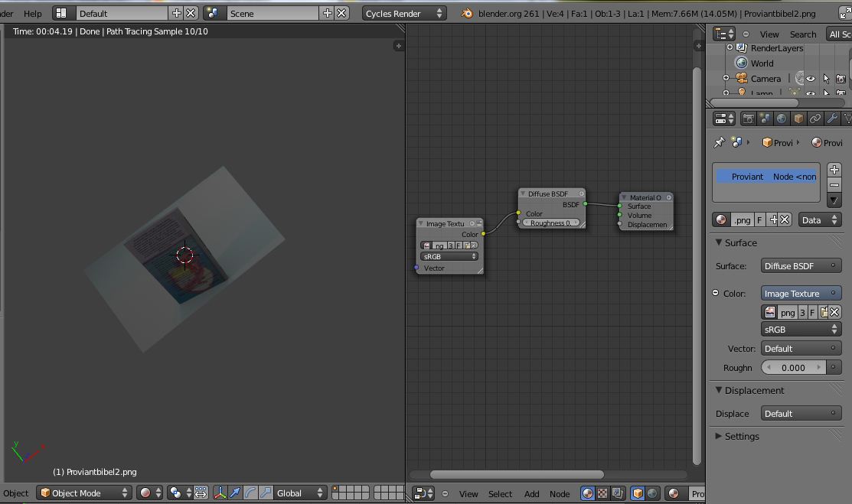Select the rotate manipulator arc icon
This screenshot has height=504, width=852.
(x=250, y=493)
